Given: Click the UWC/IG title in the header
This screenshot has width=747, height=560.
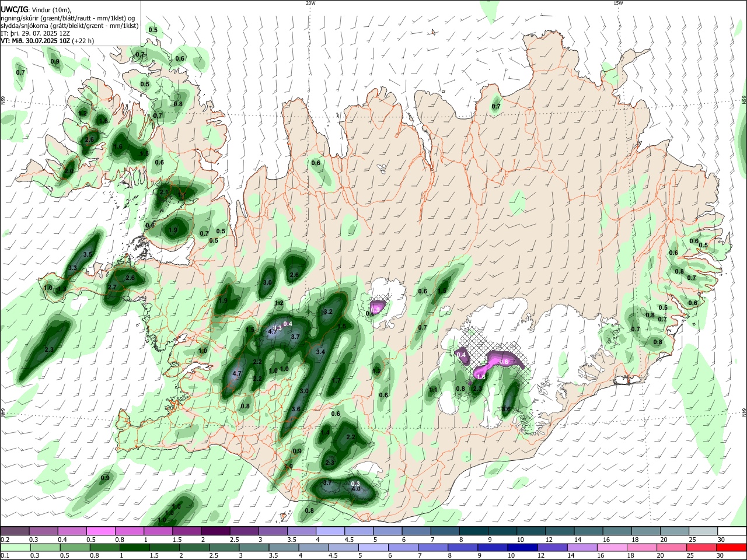Looking at the screenshot, I should (x=15, y=10).
